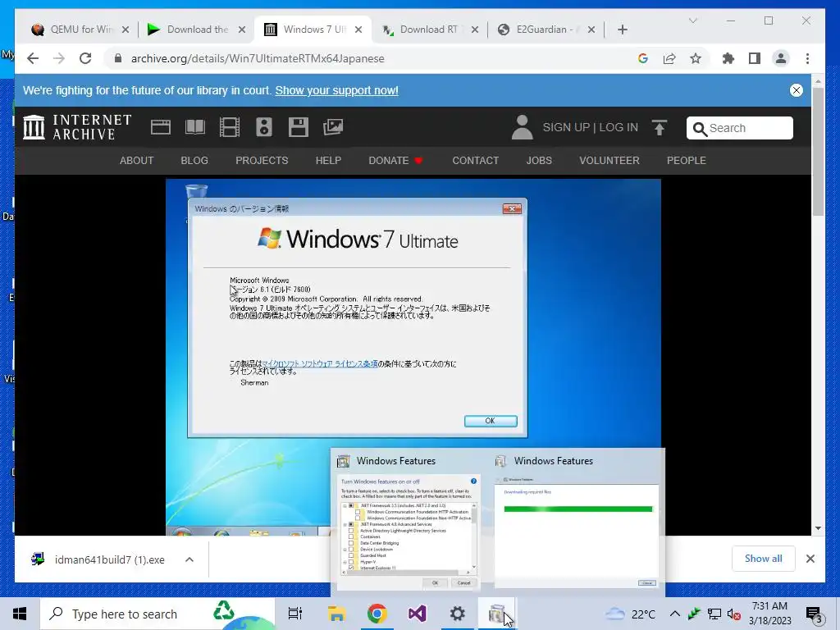Open Chrome profile avatar

(x=781, y=58)
